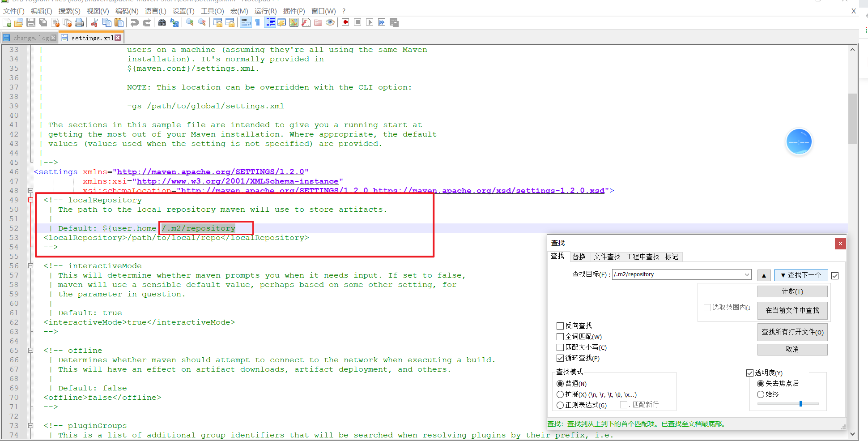Adjust the transparency slider handle
Screen dimensions: 868x441
tap(801, 403)
